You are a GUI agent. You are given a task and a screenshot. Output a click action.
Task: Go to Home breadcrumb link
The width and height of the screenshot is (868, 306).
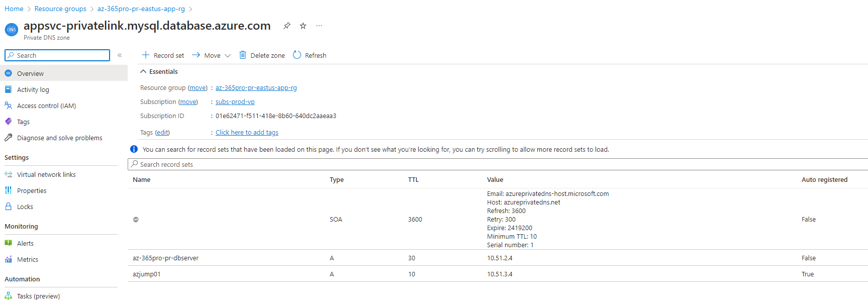coord(14,9)
